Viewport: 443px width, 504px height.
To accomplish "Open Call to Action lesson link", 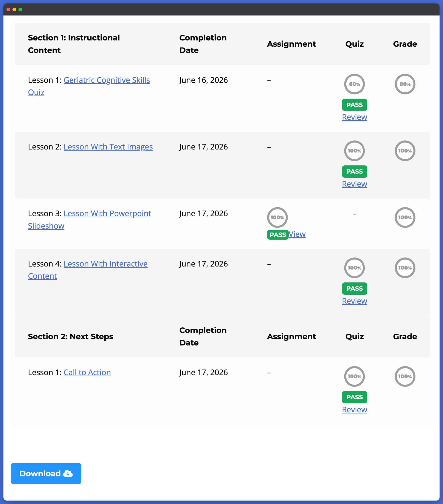I will click(x=87, y=372).
